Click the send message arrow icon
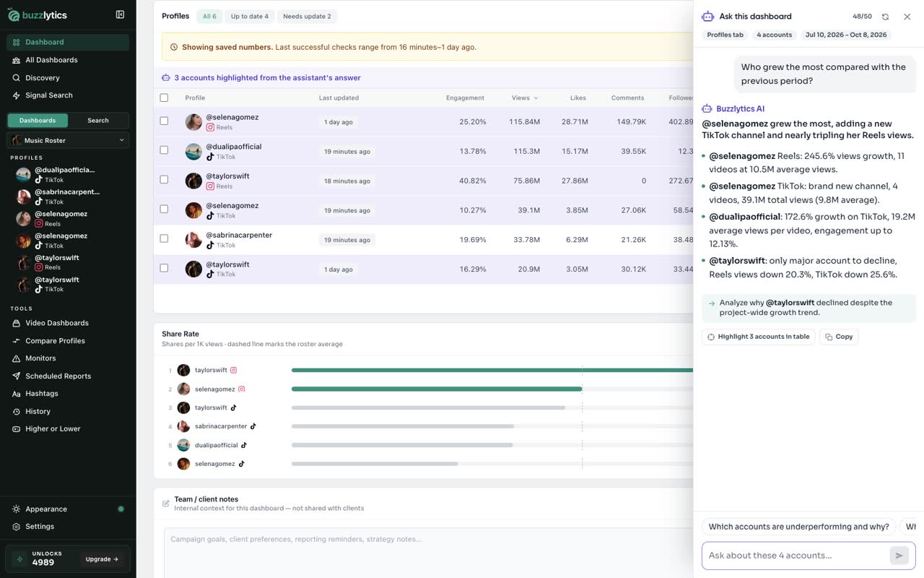924x578 pixels. [x=899, y=556]
